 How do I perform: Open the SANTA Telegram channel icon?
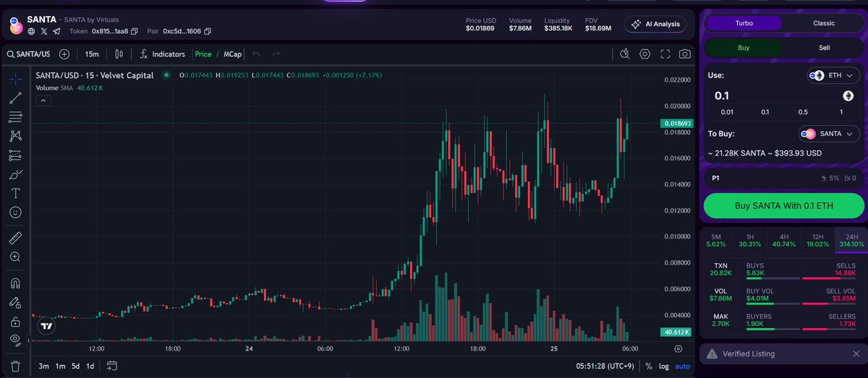click(x=56, y=31)
